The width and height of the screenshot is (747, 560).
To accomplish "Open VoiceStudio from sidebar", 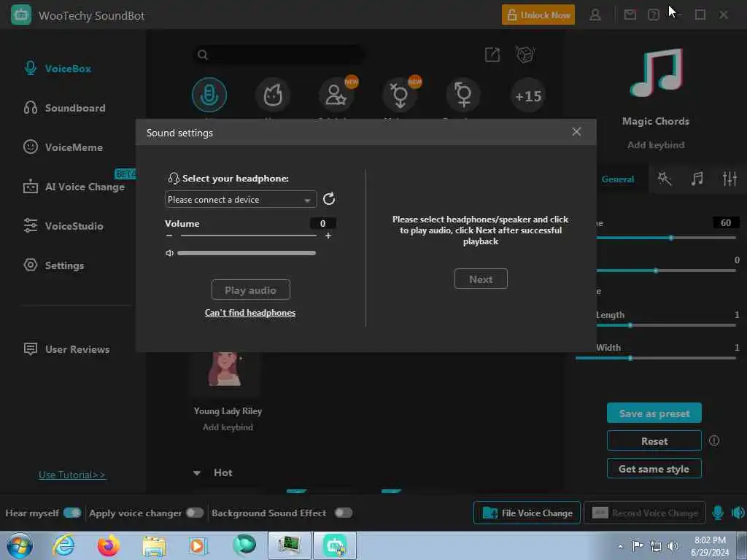I will 63,226.
